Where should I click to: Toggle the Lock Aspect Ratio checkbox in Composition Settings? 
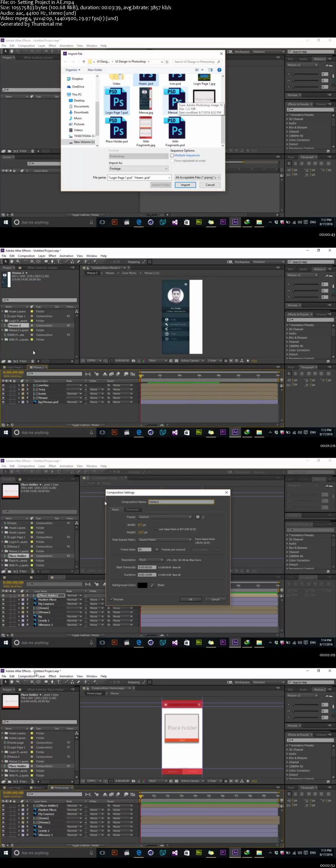click(156, 529)
